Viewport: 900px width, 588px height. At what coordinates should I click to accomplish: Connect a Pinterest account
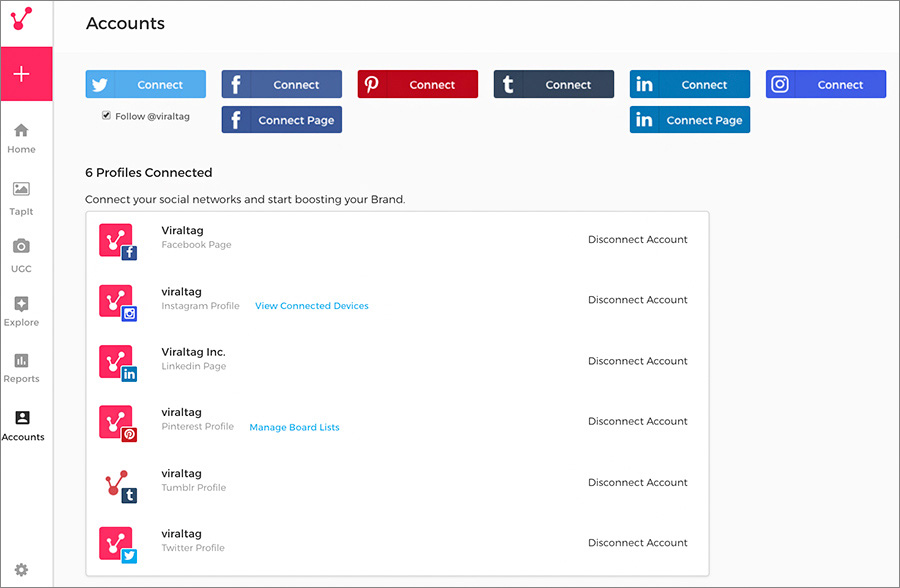click(418, 84)
